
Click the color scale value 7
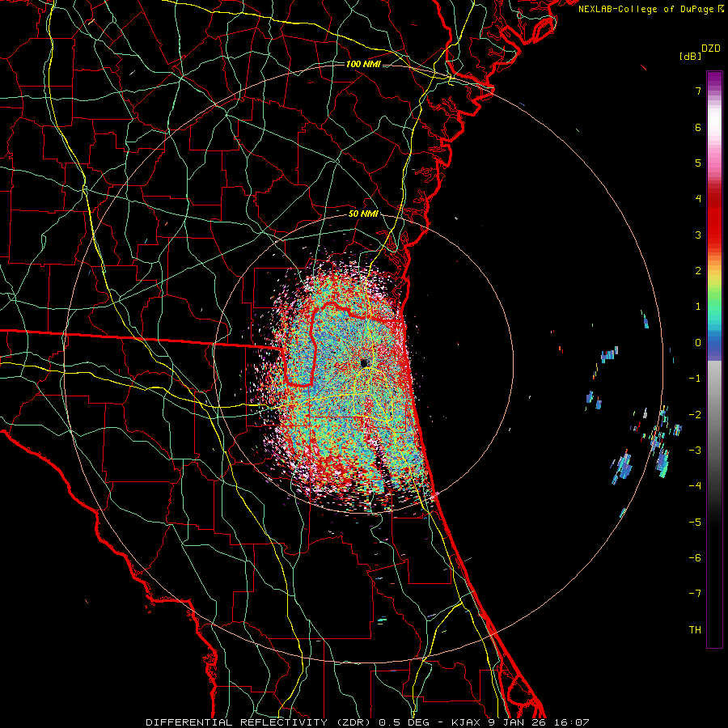point(698,91)
